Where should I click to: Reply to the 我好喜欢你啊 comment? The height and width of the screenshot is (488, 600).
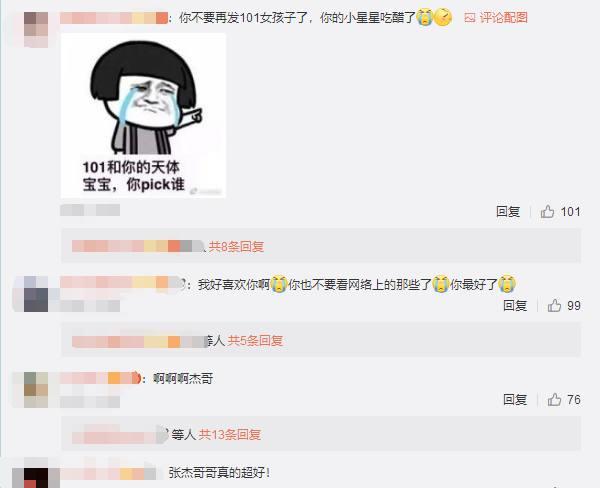click(515, 305)
